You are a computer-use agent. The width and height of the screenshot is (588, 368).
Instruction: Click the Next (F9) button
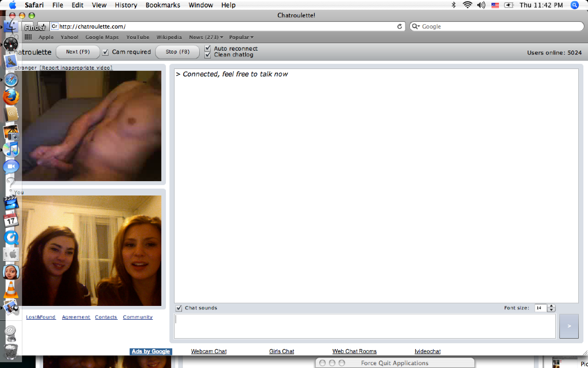pos(78,52)
